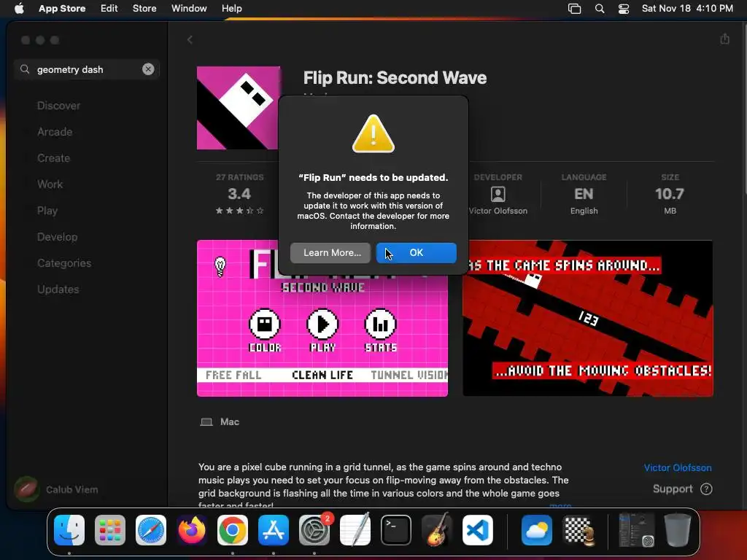Launch Google Chrome from the Dock
This screenshot has width=747, height=560.
[233, 530]
